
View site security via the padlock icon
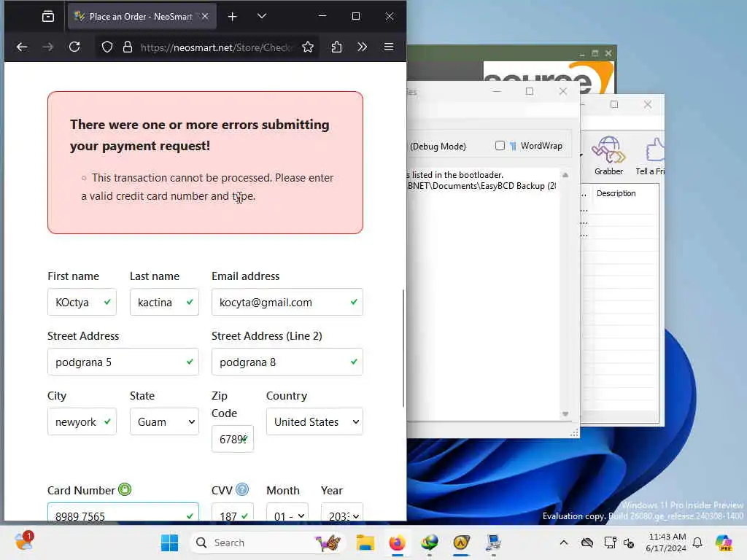pos(127,47)
